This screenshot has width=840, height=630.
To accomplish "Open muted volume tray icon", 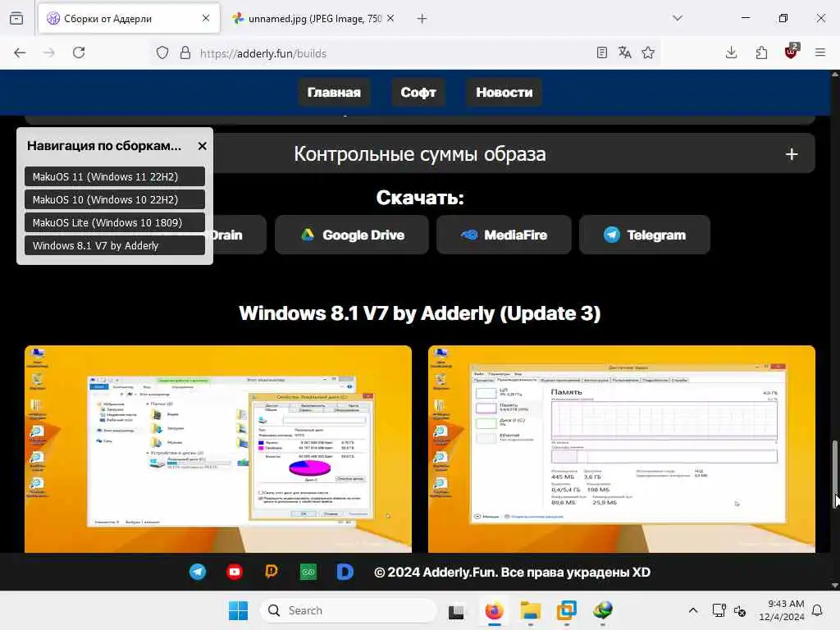I will point(741,610).
